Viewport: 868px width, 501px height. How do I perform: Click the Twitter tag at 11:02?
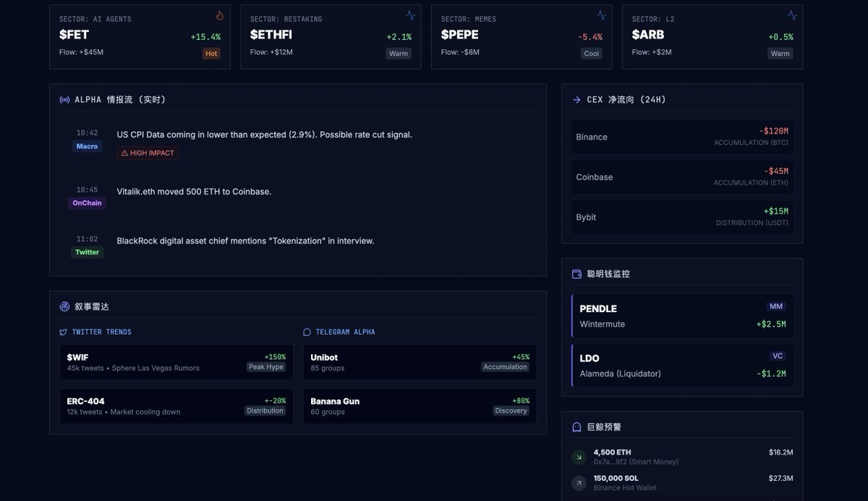point(87,253)
